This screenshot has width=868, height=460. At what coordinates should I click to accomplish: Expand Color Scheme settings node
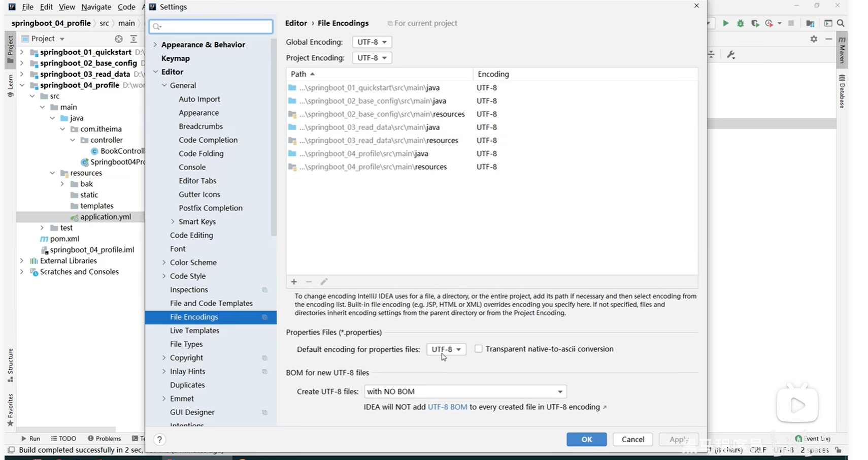164,262
